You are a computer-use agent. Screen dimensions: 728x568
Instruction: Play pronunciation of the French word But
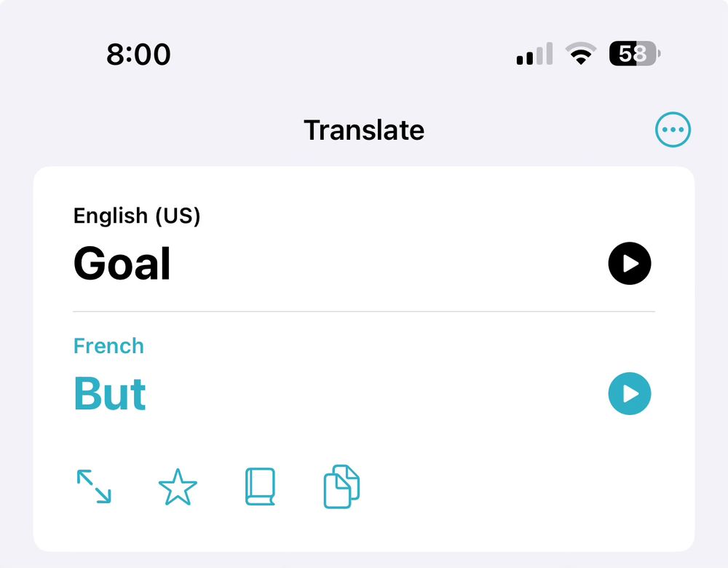(629, 393)
